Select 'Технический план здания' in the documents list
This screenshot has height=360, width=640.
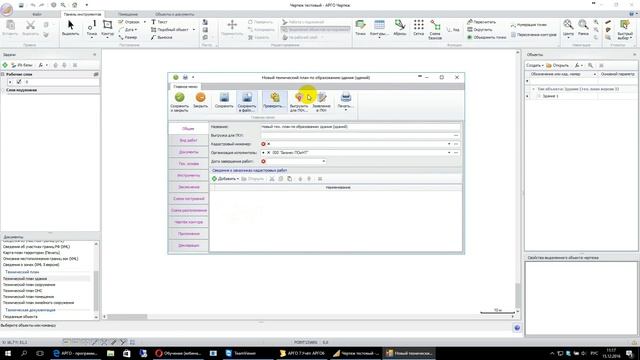click(25, 278)
